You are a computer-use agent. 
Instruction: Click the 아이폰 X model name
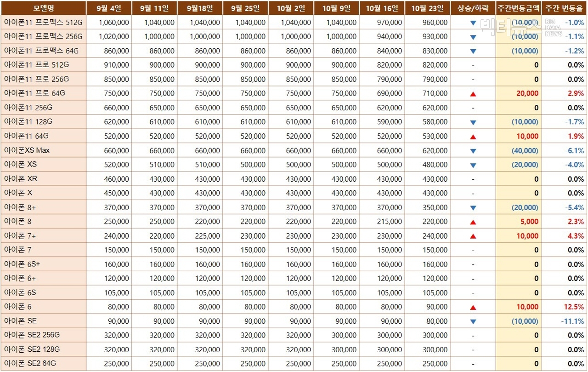coord(18,193)
